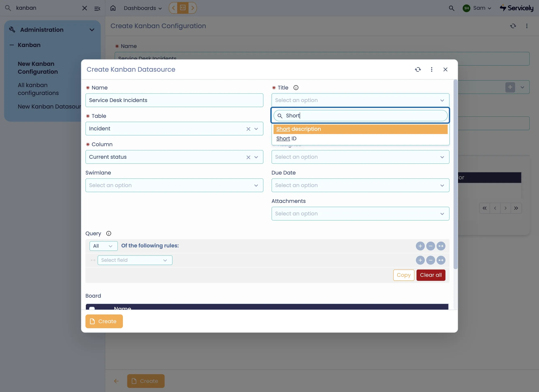The height and width of the screenshot is (392, 539).
Task: Click Create in the datasource dialog
Action: [x=104, y=321]
